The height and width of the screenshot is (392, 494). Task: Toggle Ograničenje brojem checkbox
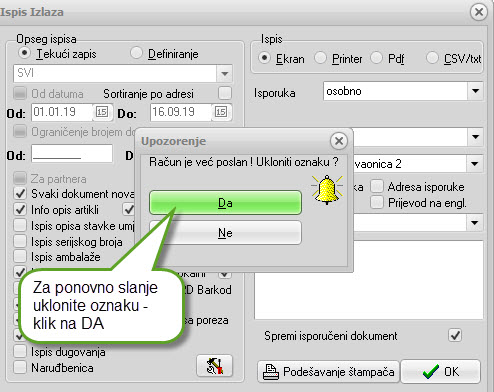point(20,132)
